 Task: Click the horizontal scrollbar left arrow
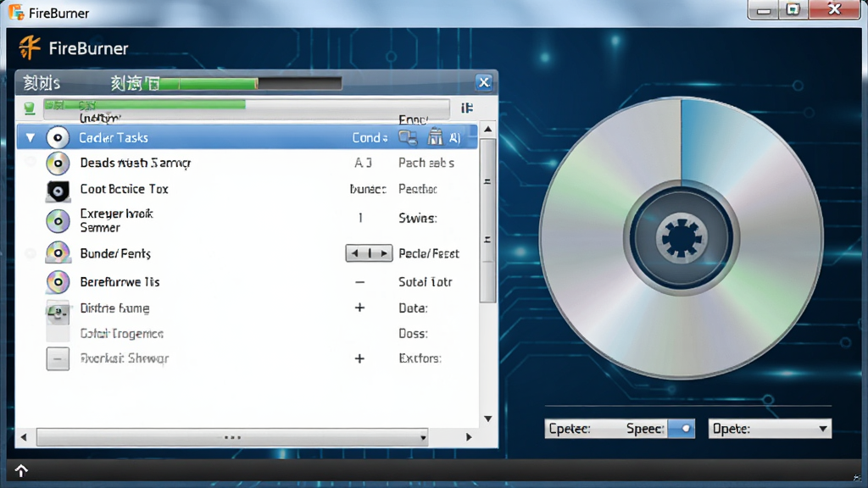coord(23,437)
